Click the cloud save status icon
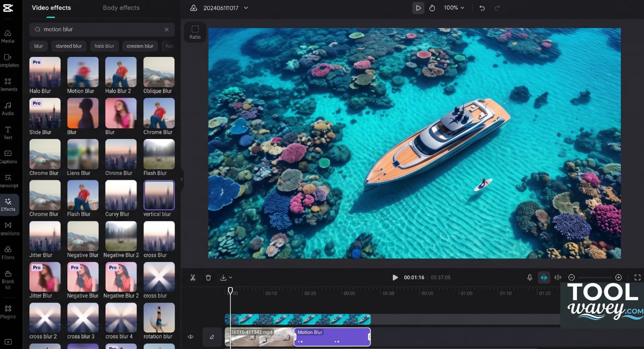Image resolution: width=644 pixels, height=349 pixels. pos(193,8)
